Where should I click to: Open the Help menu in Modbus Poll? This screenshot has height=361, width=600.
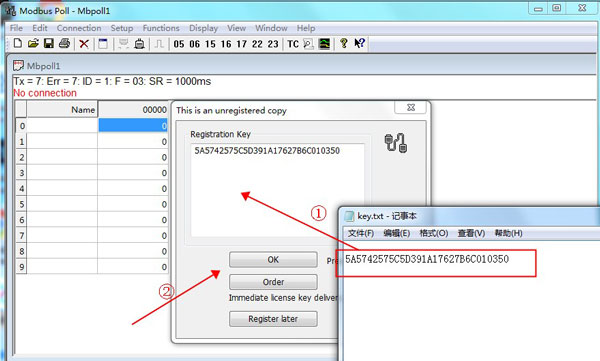(x=306, y=28)
